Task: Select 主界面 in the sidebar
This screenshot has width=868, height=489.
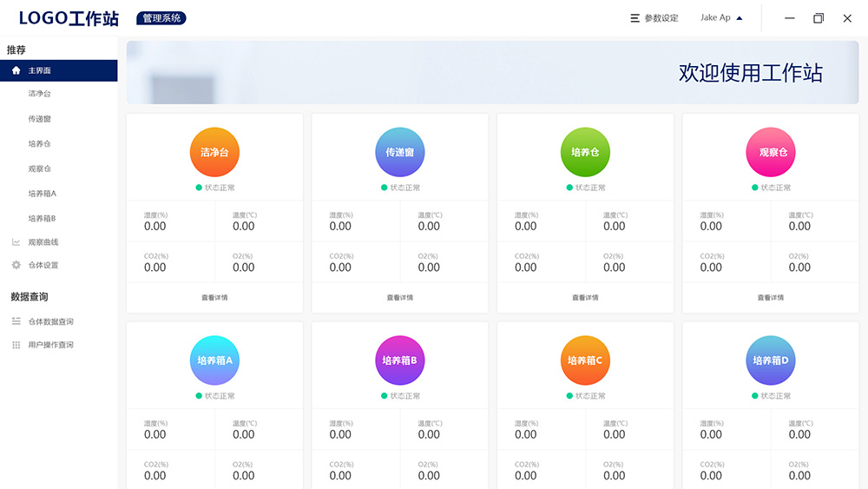Action: pos(59,70)
